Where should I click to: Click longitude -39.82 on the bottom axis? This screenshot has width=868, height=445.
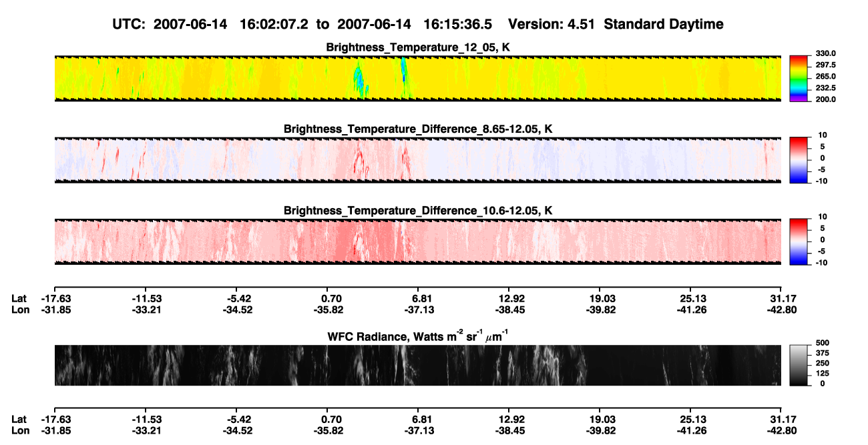[x=600, y=430]
